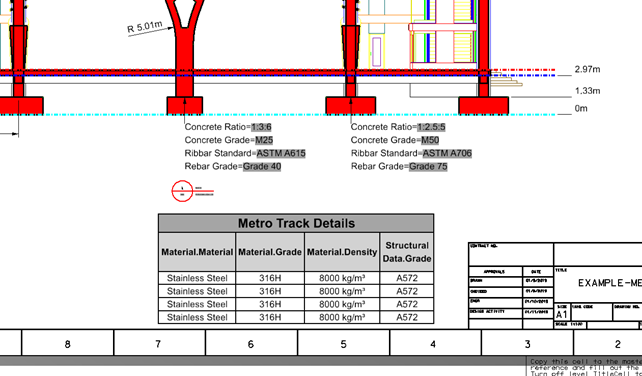Click the Material.Grade column header
This screenshot has width=642, height=376.
tap(270, 252)
